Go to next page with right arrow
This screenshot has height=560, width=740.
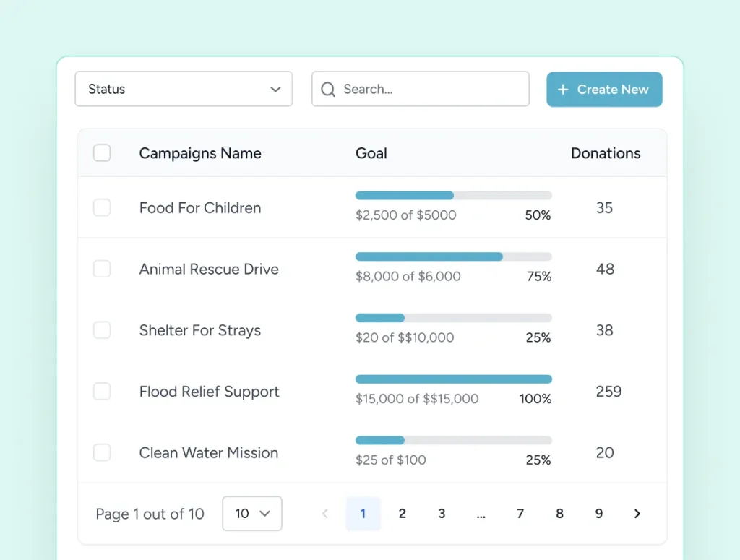coord(637,513)
